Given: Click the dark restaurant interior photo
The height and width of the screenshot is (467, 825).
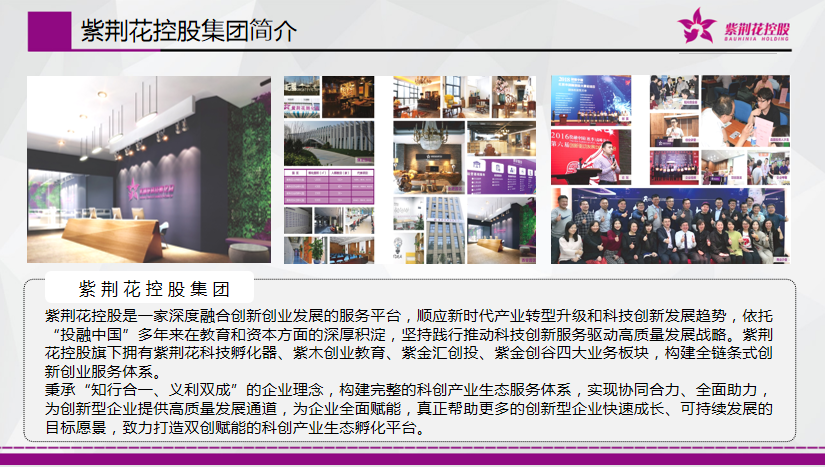Looking at the screenshot, I should tap(348, 97).
